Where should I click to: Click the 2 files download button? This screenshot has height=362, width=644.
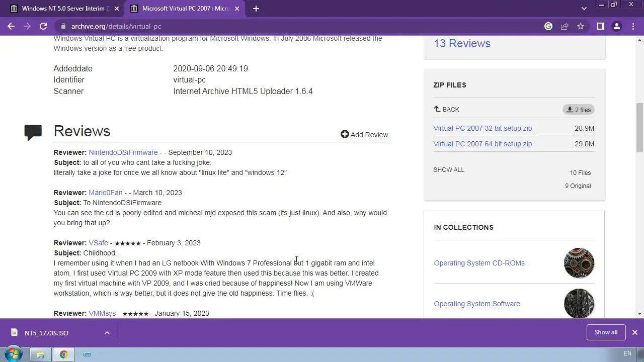[579, 110]
